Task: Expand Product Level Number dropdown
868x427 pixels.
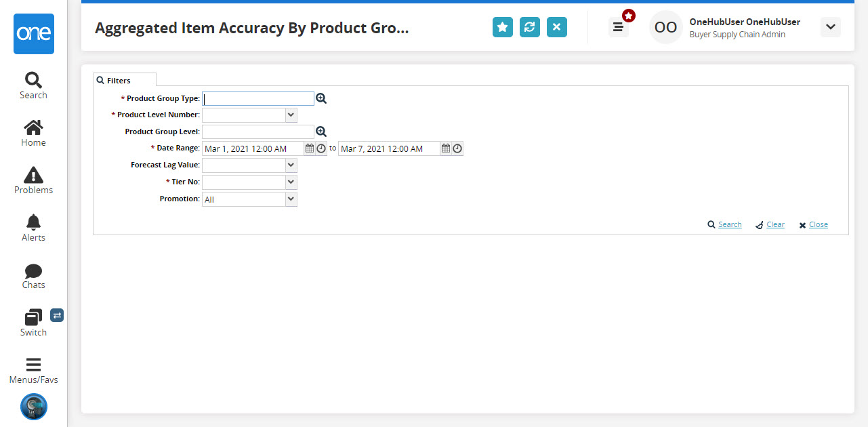Action: pyautogui.click(x=291, y=115)
